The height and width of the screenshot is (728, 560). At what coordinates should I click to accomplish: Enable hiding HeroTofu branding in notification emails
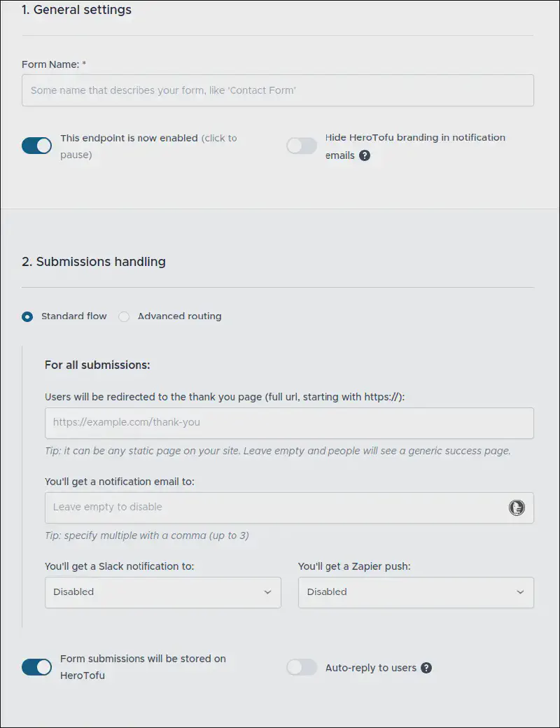pyautogui.click(x=302, y=146)
